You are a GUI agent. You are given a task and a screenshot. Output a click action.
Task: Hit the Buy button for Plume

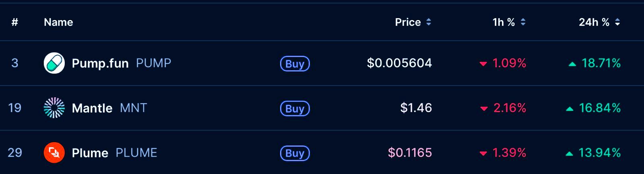tap(295, 153)
